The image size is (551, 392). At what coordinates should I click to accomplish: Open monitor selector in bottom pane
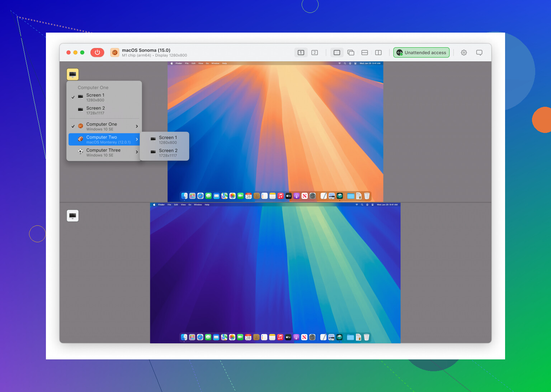72,216
